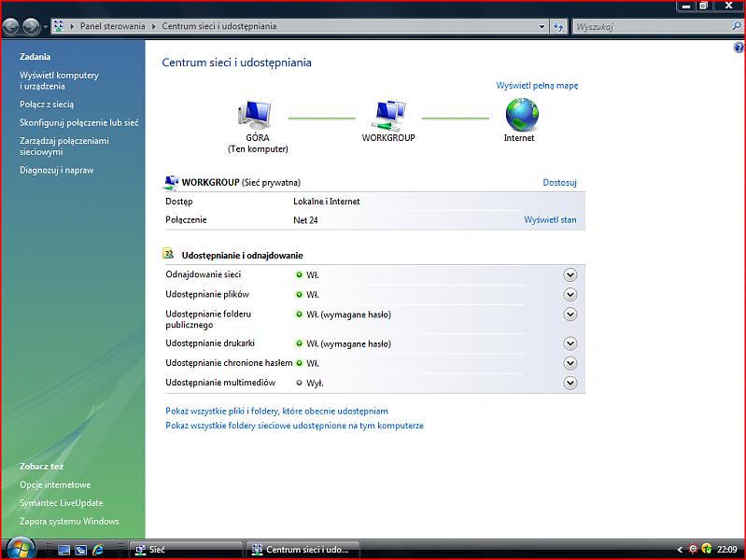Screen dimensions: 746x560
Task: Click Show Desktop quick launch icon
Action: pyautogui.click(x=63, y=550)
